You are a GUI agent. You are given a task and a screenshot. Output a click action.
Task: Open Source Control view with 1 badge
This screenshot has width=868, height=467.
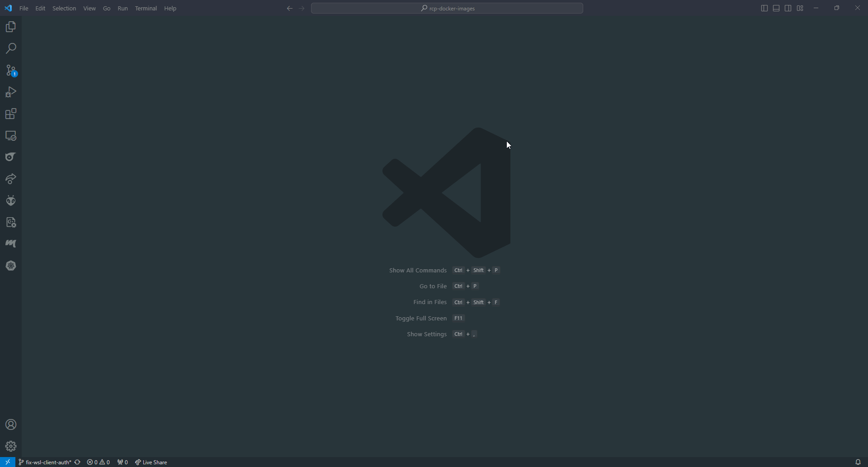coord(11,70)
